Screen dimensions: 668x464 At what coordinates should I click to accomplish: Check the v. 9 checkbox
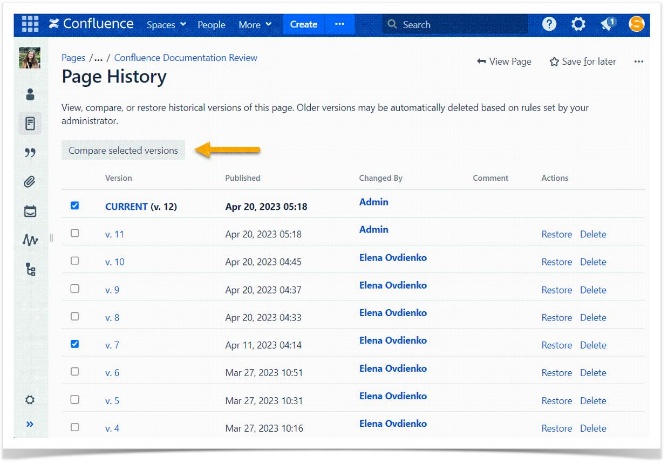coord(75,289)
